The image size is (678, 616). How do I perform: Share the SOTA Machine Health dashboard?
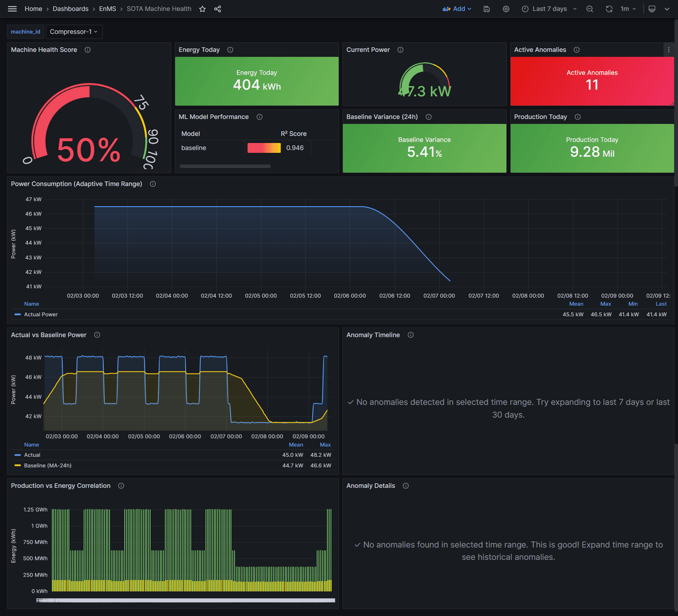(x=218, y=9)
